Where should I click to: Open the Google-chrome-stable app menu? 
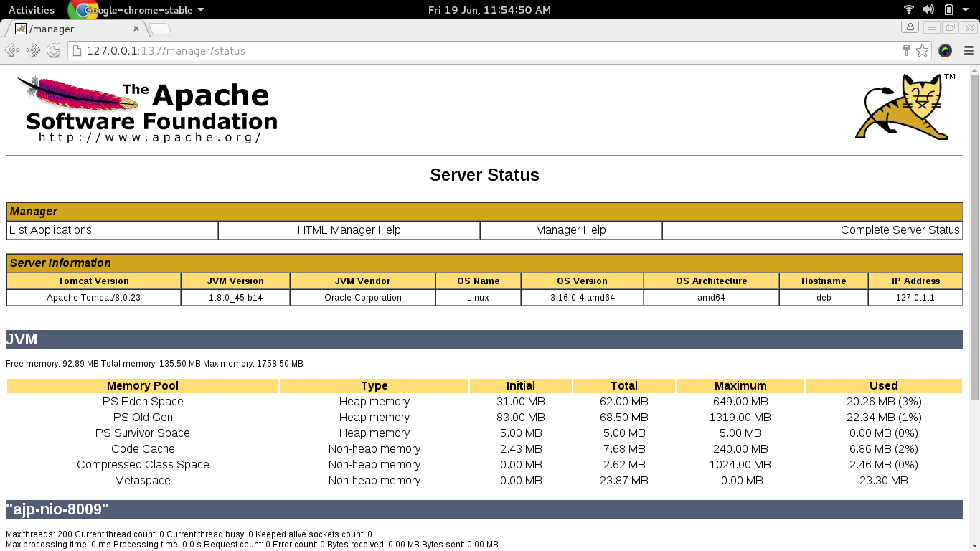pos(143,10)
